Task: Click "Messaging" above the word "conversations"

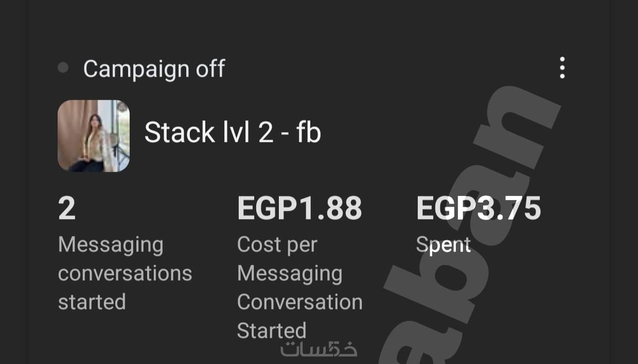Action: pyautogui.click(x=111, y=245)
